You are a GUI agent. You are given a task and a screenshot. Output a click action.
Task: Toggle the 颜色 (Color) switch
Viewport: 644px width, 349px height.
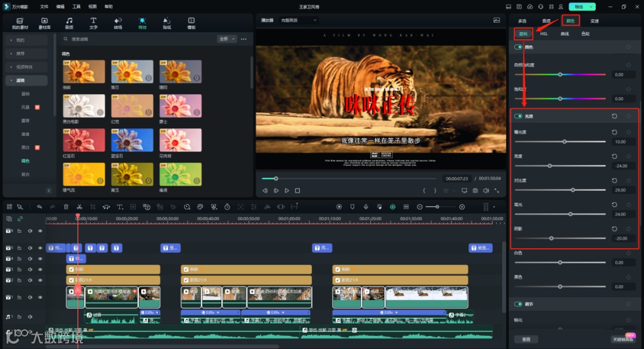point(518,47)
